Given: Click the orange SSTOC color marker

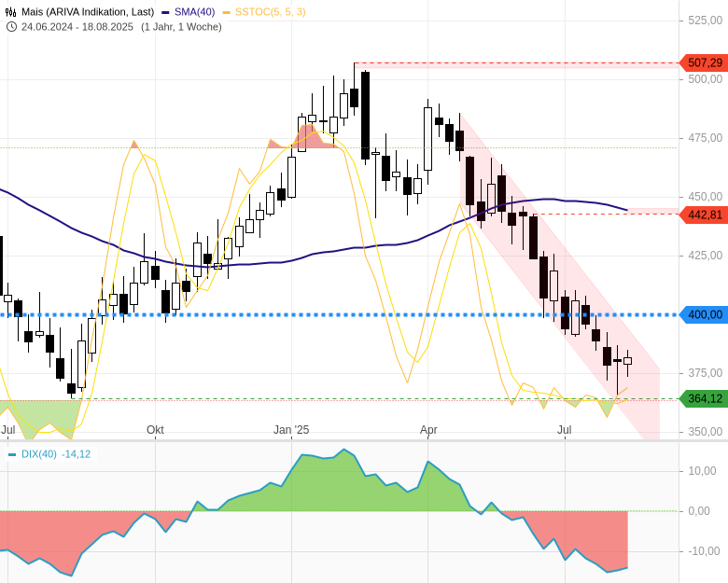Looking at the screenshot, I should click(227, 12).
